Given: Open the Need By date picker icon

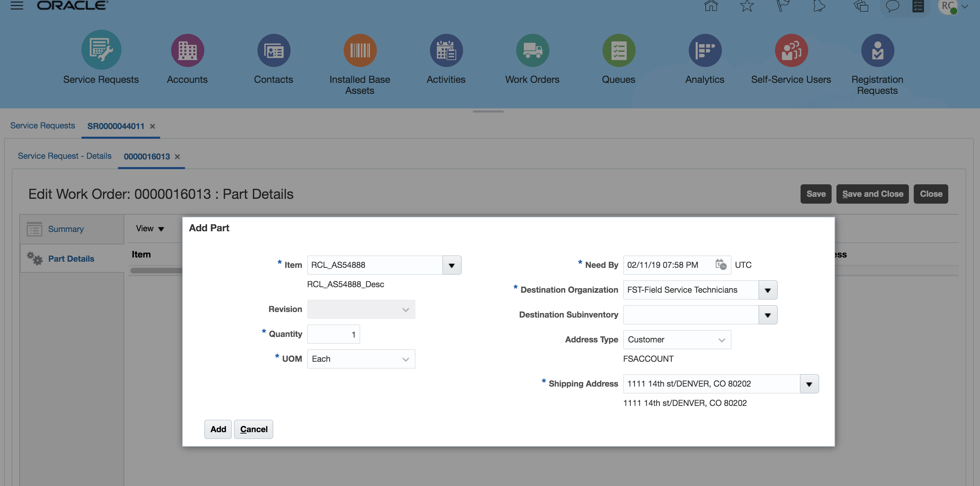Looking at the screenshot, I should tap(721, 264).
